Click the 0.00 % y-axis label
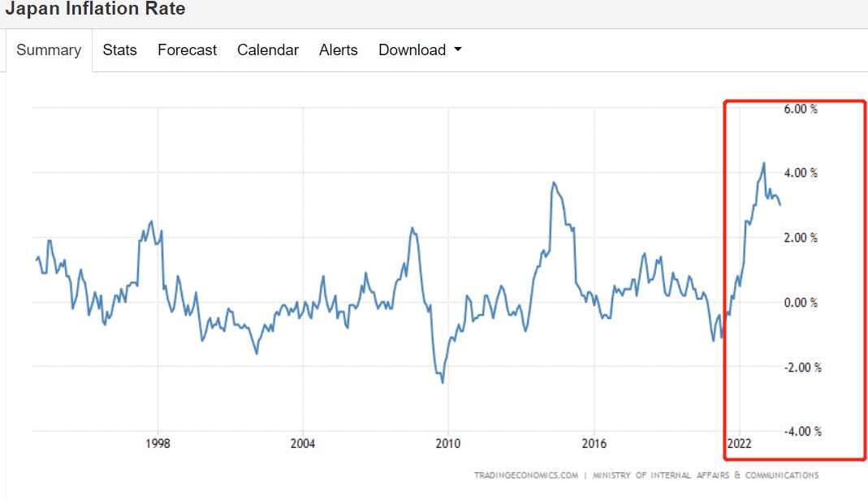Image resolution: width=868 pixels, height=499 pixels. pyautogui.click(x=801, y=303)
